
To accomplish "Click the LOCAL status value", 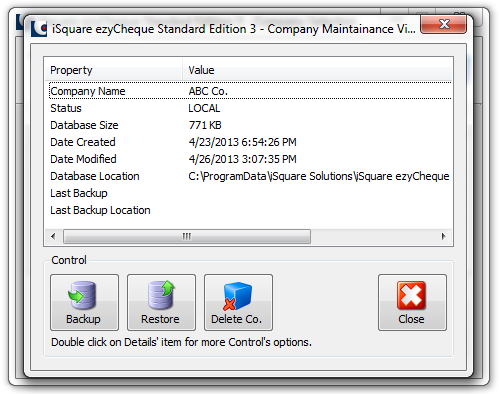I will coord(204,108).
